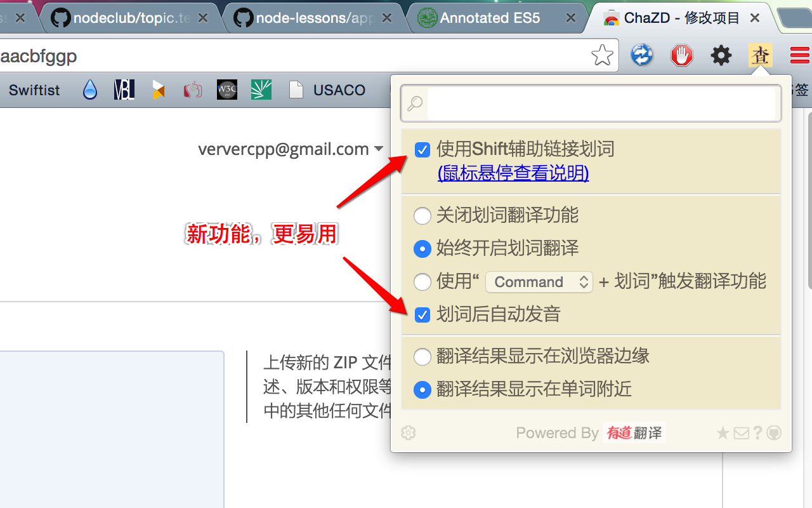The height and width of the screenshot is (508, 812).
Task: Select 翻译结果显示在浏览器边缘 radio
Action: (x=422, y=357)
